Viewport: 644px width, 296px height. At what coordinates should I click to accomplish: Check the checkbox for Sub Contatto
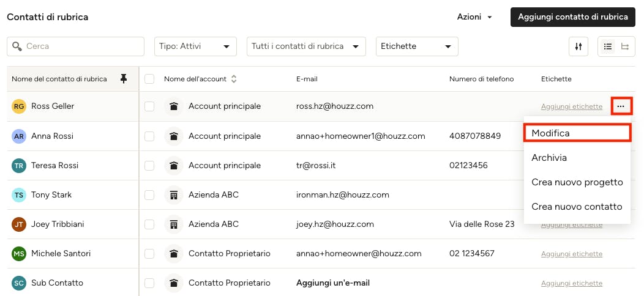click(x=149, y=283)
